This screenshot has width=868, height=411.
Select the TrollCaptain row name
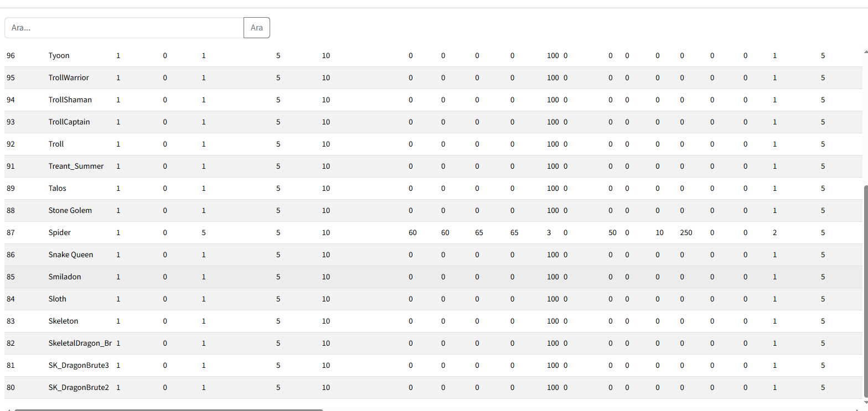69,122
